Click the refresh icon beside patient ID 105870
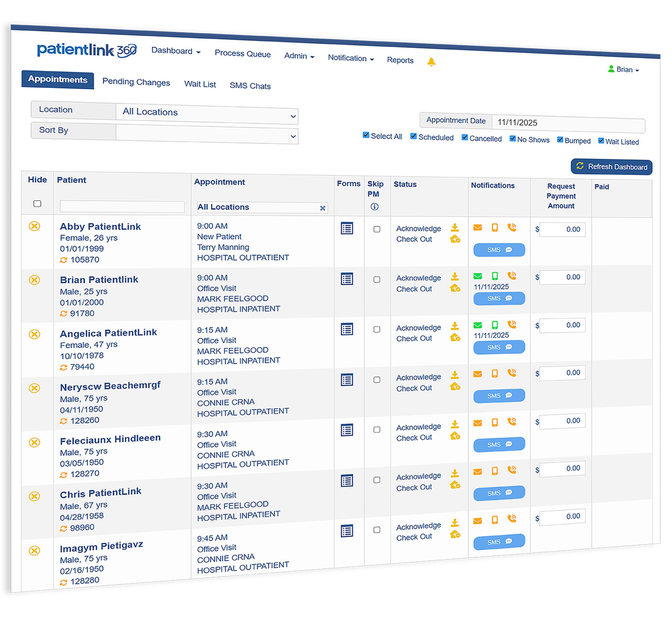 click(x=64, y=260)
